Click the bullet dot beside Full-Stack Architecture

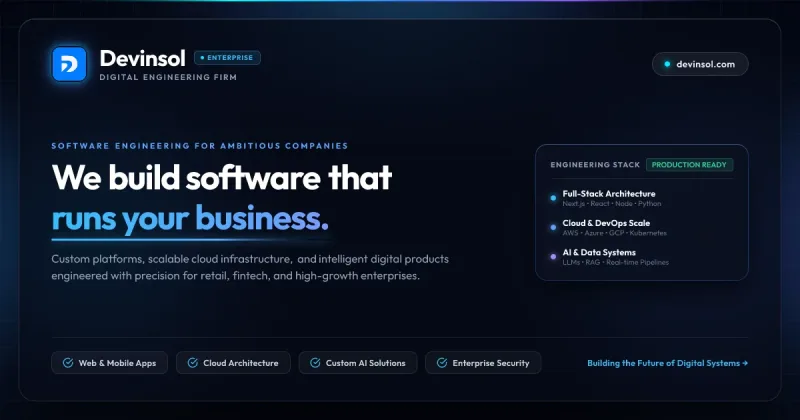tap(553, 198)
